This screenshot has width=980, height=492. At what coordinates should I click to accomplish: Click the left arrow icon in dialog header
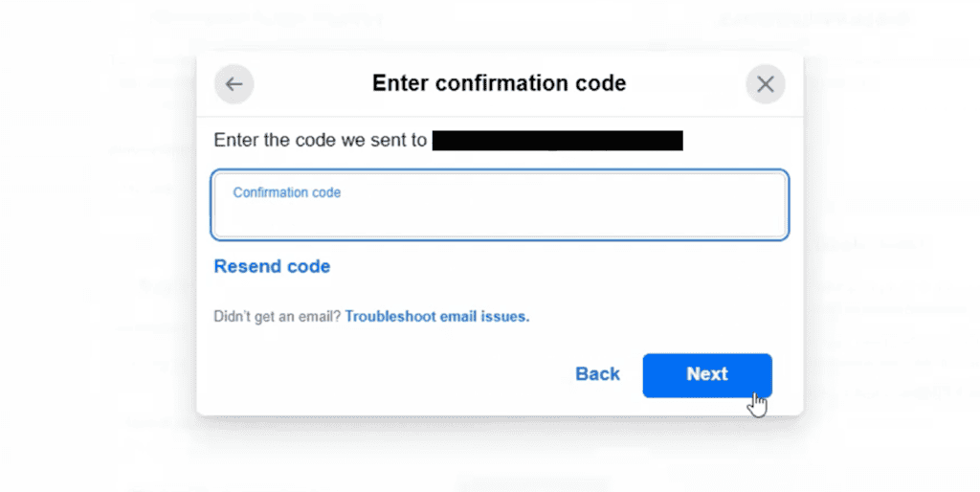[234, 84]
